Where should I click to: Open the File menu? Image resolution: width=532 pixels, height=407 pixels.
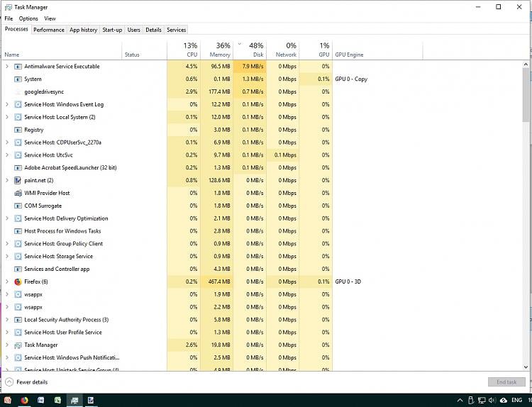tap(9, 18)
